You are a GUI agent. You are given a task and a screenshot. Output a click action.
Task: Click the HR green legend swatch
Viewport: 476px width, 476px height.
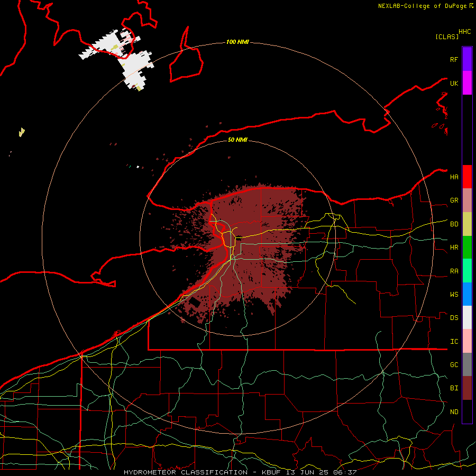tap(467, 248)
